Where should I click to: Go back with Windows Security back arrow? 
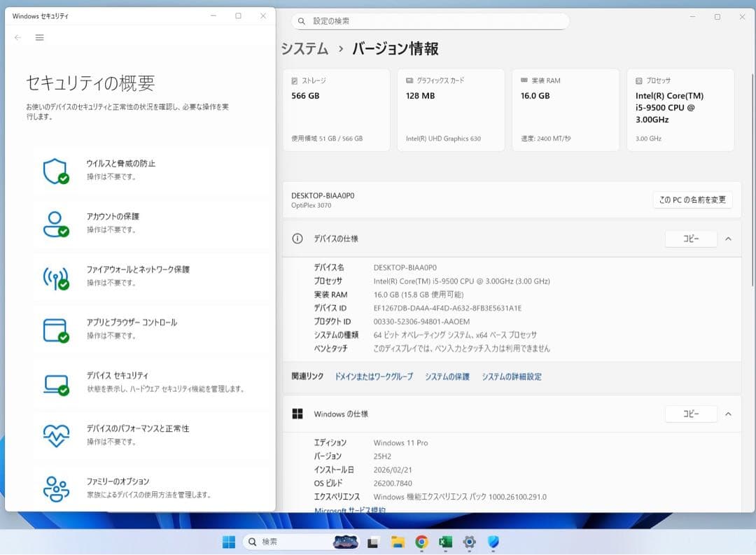point(17,38)
